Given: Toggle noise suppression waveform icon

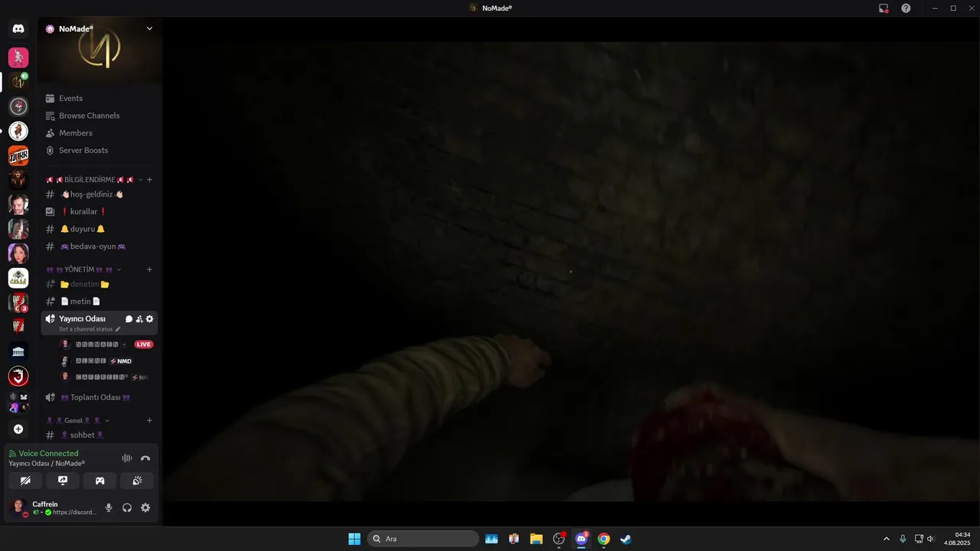Looking at the screenshot, I should click(x=127, y=458).
